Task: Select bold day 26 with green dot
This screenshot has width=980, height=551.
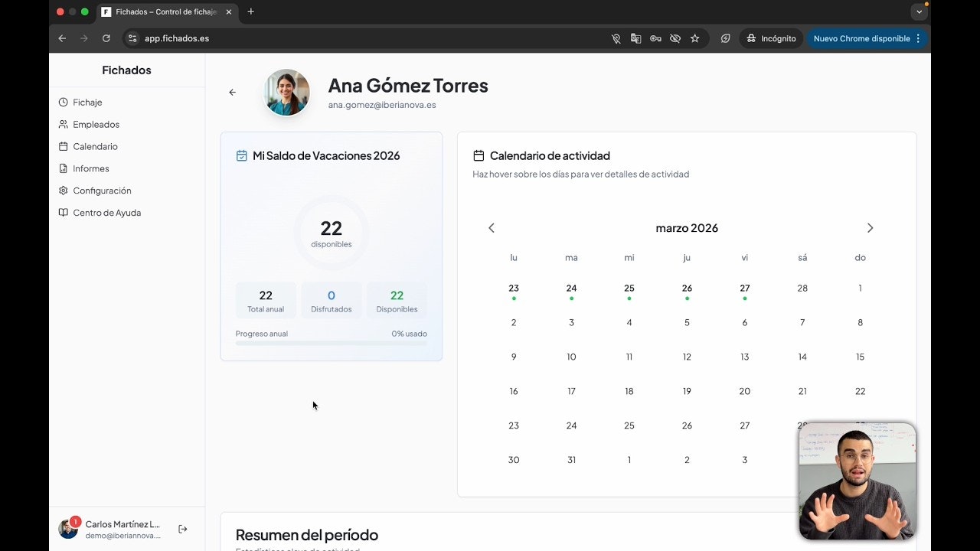Action: 687,289
